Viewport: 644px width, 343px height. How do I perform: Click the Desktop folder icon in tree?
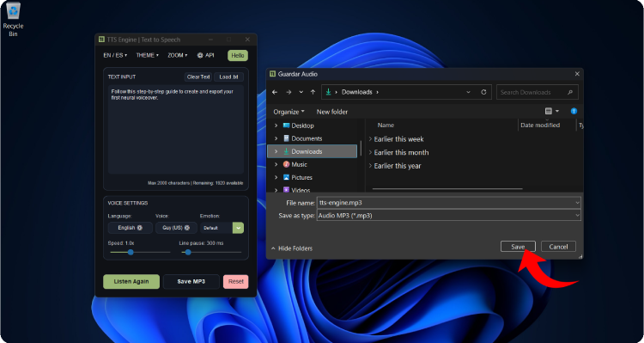(x=286, y=126)
